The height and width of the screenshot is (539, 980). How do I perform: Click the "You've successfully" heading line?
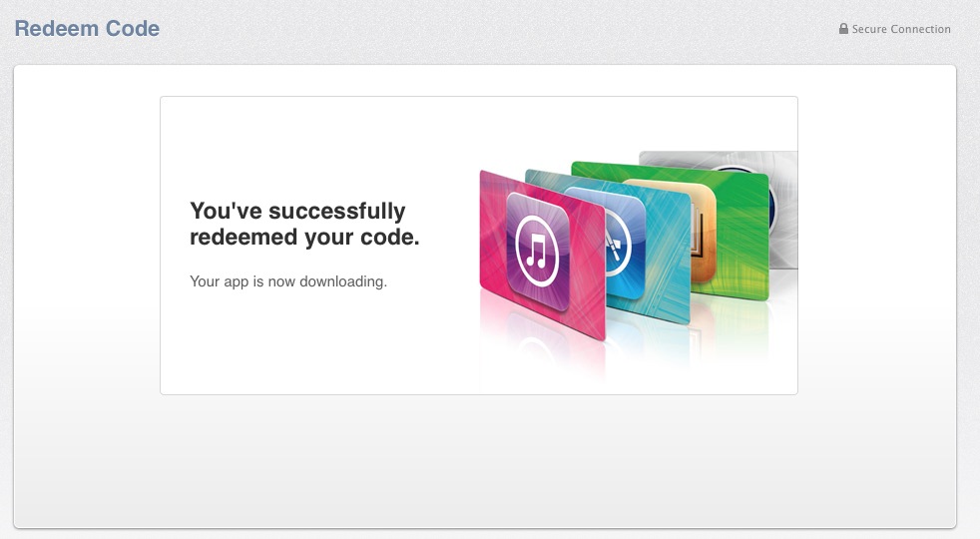coord(297,211)
